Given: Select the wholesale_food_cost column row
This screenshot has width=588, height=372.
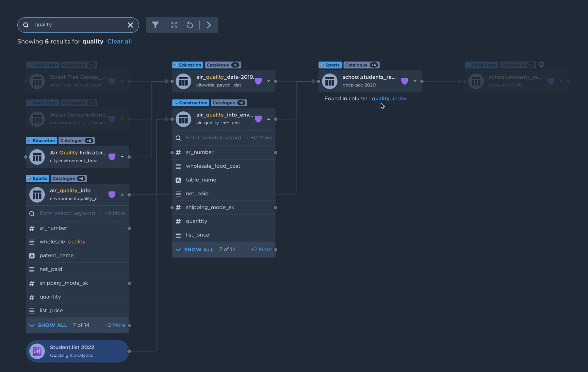Looking at the screenshot, I should (x=224, y=166).
